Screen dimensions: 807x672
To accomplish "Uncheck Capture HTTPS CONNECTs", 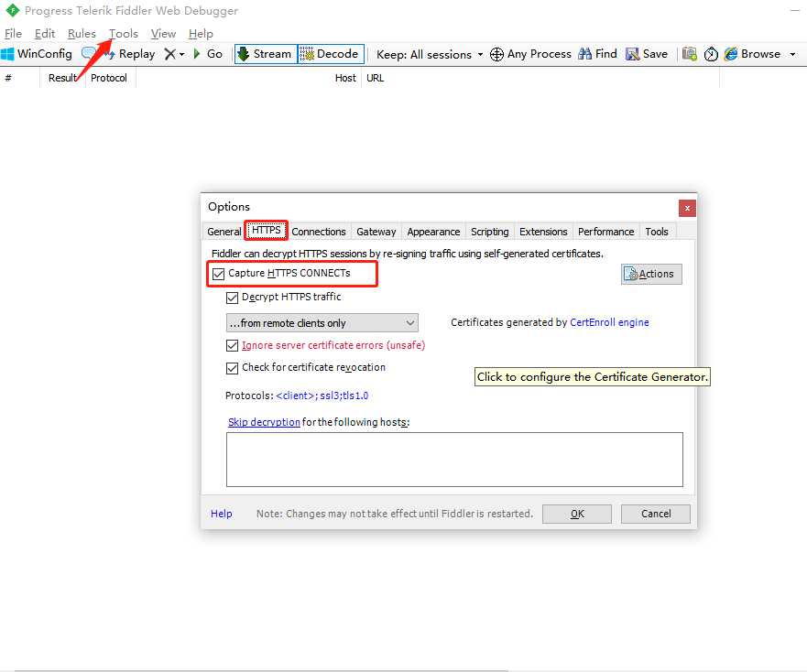I will tap(219, 274).
